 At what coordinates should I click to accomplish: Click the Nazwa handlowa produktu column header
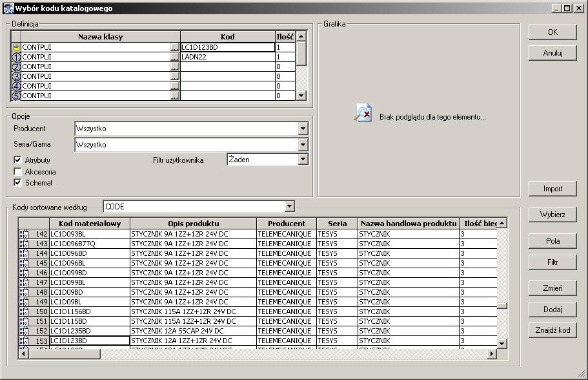409,224
